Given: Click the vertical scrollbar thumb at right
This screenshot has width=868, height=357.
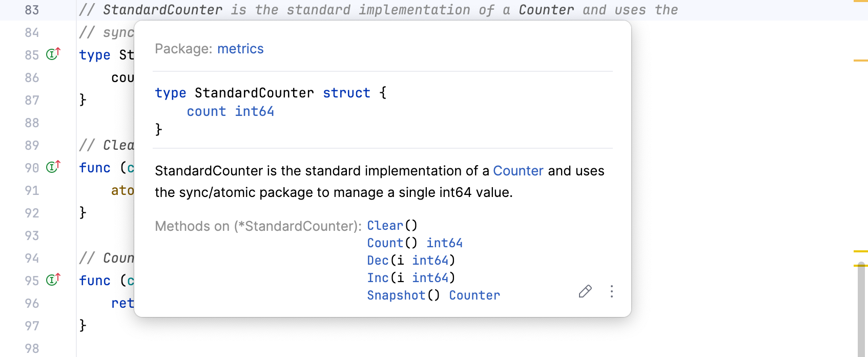Looking at the screenshot, I should coord(862,308).
